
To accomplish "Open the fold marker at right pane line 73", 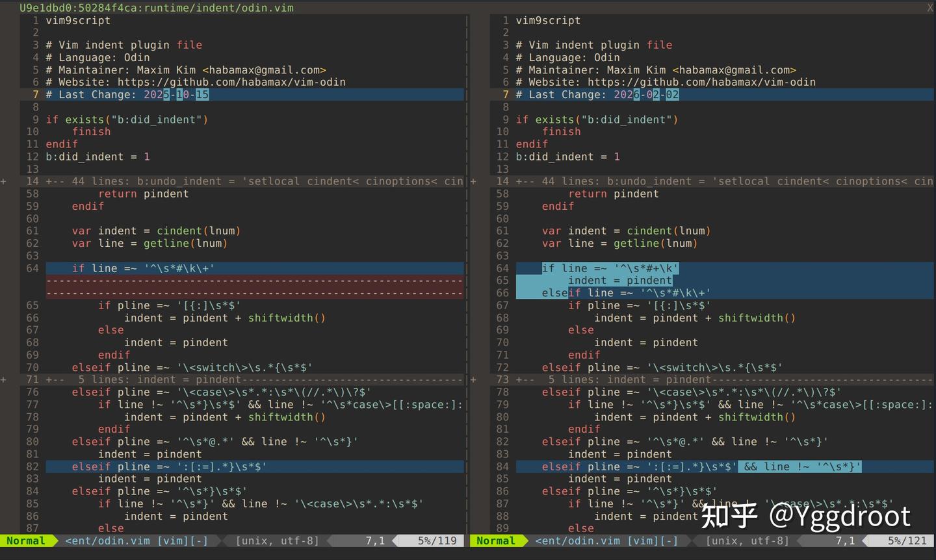I will click(x=473, y=379).
